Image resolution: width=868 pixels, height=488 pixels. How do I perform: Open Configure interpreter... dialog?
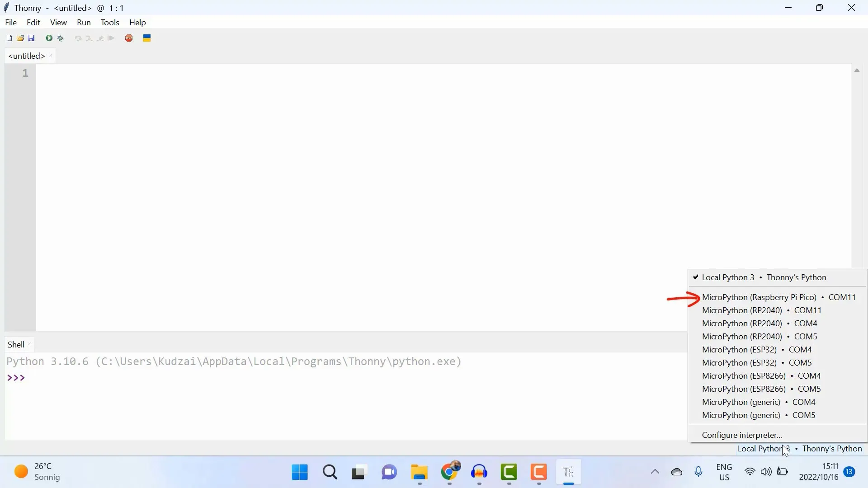pos(778,435)
